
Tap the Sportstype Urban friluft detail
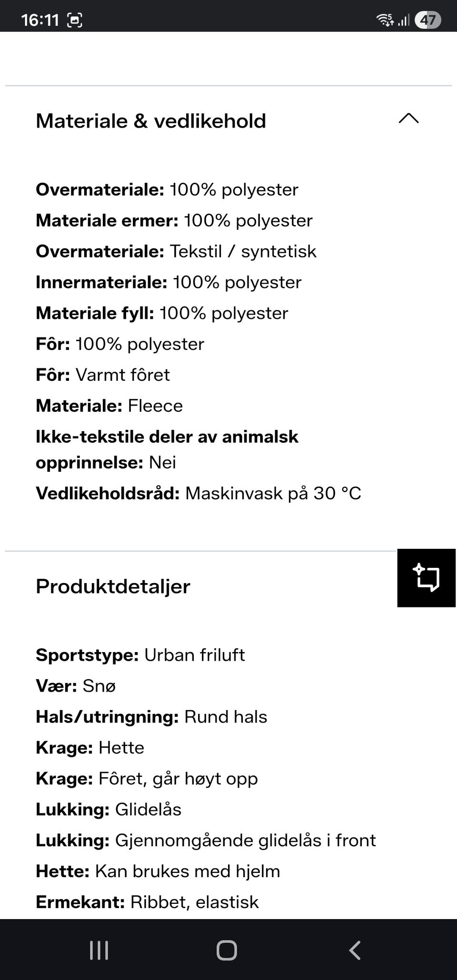point(140,655)
